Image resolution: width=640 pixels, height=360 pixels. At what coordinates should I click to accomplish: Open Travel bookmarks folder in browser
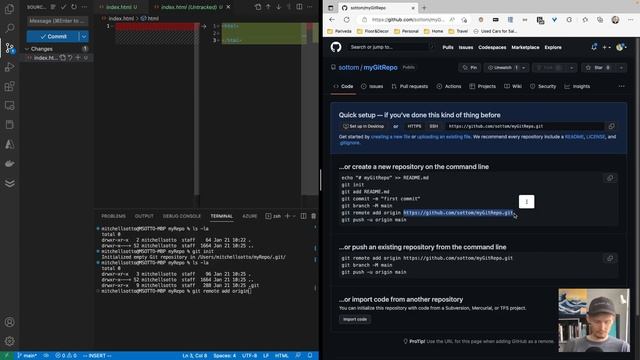pyautogui.click(x=458, y=31)
